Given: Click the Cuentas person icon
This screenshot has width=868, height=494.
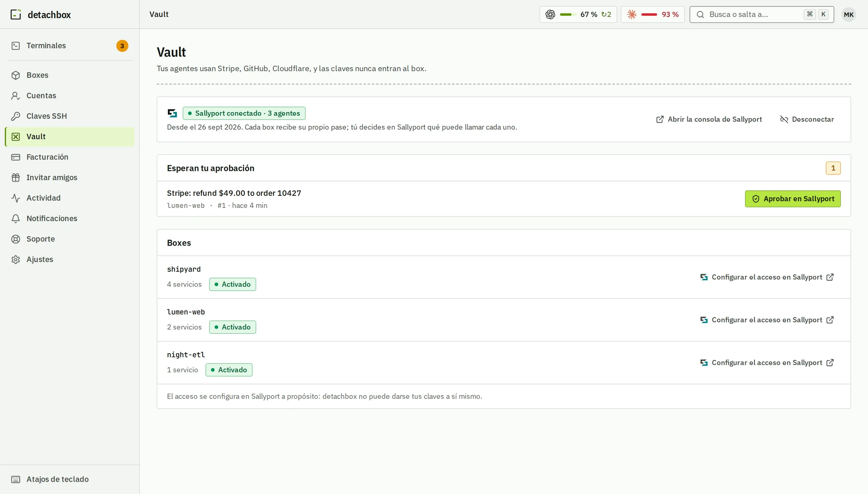Looking at the screenshot, I should tap(16, 96).
